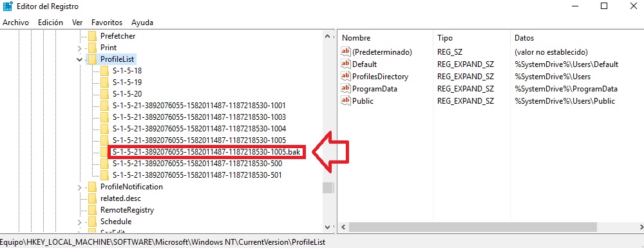Select the related.desc key
This screenshot has height=248, width=644.
[x=121, y=198]
